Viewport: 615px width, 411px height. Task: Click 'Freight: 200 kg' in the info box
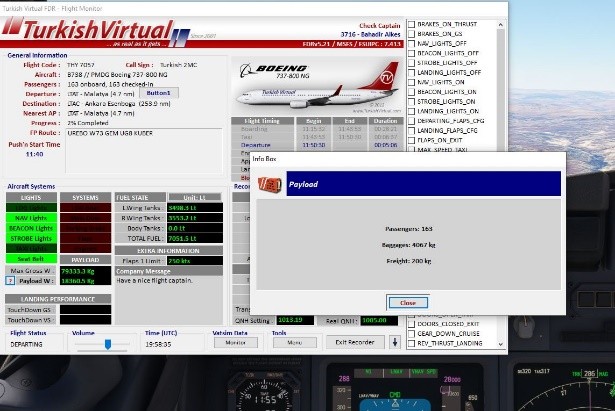[409, 261]
